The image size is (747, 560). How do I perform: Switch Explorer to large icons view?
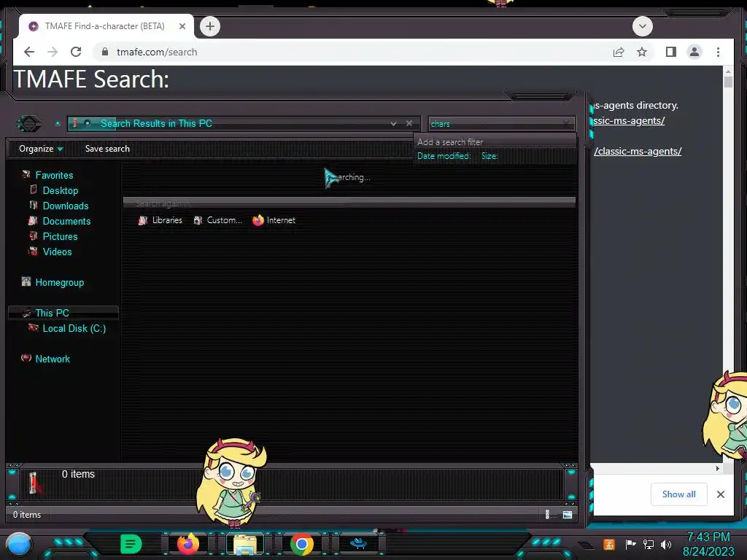pos(568,514)
